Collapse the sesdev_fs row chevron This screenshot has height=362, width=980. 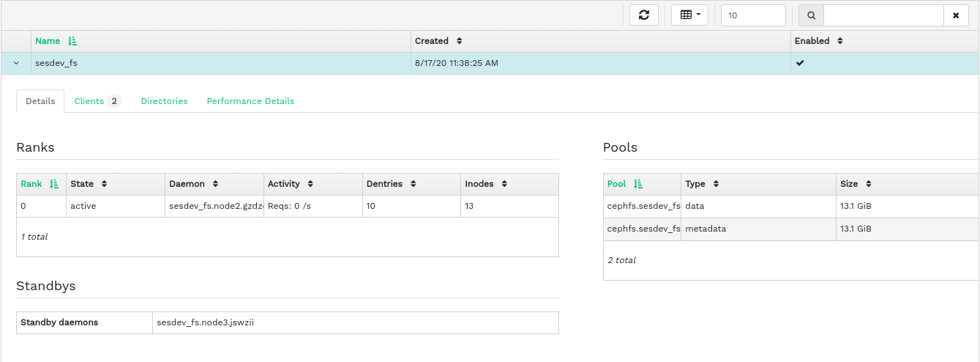[x=16, y=64]
